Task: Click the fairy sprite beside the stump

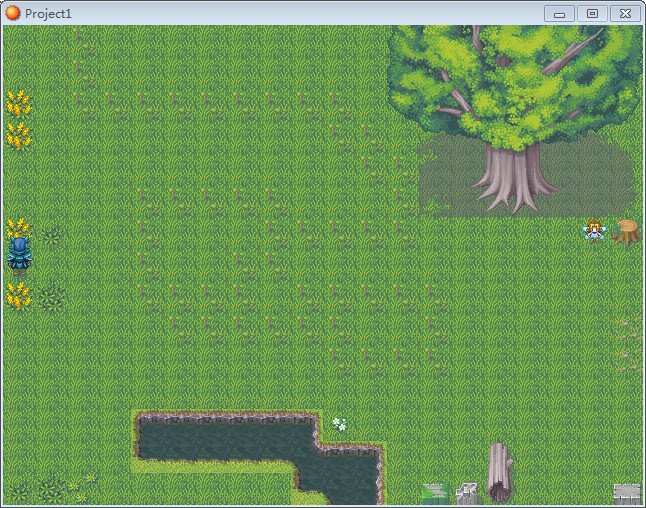Action: [x=595, y=231]
